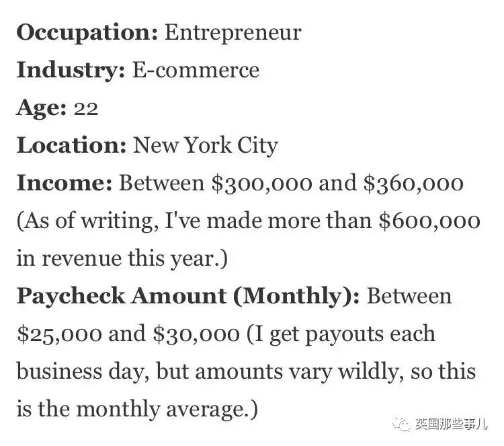Click the bold Income label
The width and height of the screenshot is (504, 446).
(65, 183)
